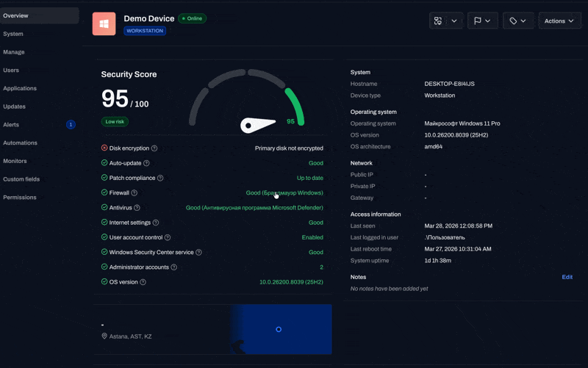Click the 'Майкрософт Windows 11 Pro' value
The image size is (588, 368).
(462, 123)
